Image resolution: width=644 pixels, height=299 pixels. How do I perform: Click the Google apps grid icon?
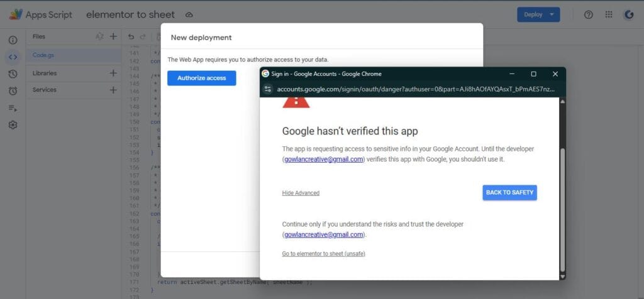click(609, 14)
